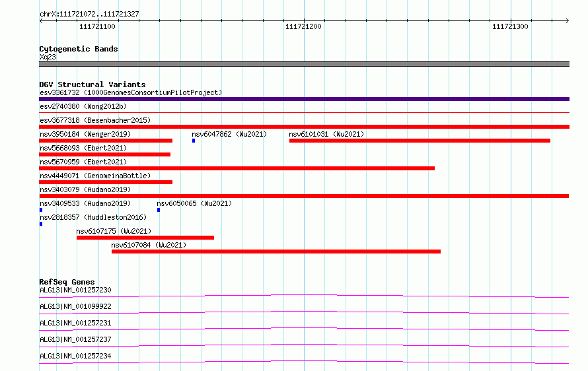This screenshot has width=588, height=371.
Task: Click the esv3677318 (Besenbacher2015) label
Action: 95,120
